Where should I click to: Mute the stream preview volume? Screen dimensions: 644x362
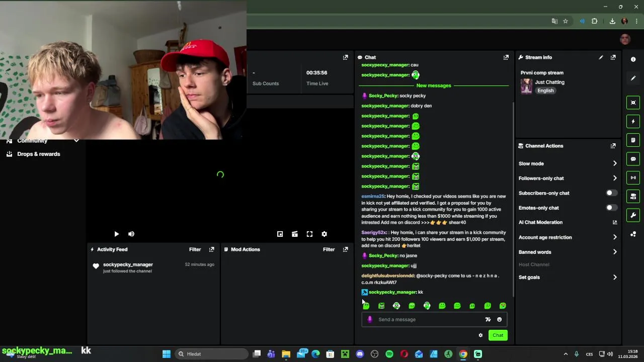(131, 234)
